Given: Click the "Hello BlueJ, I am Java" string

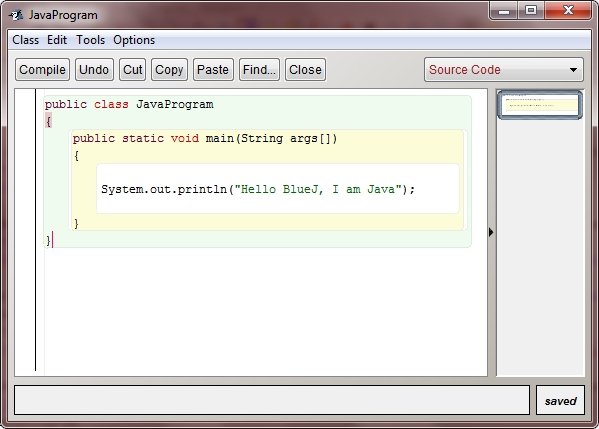Looking at the screenshot, I should 318,189.
